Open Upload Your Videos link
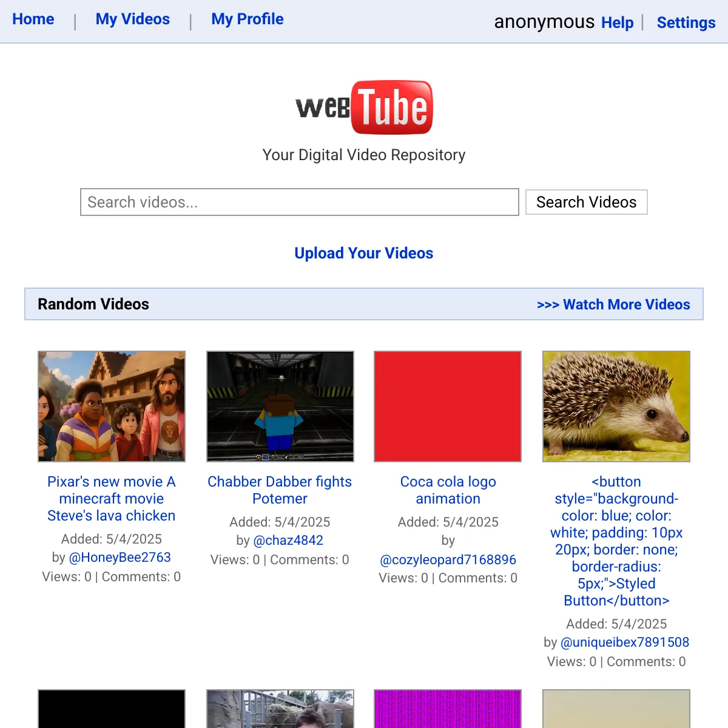 click(x=364, y=253)
